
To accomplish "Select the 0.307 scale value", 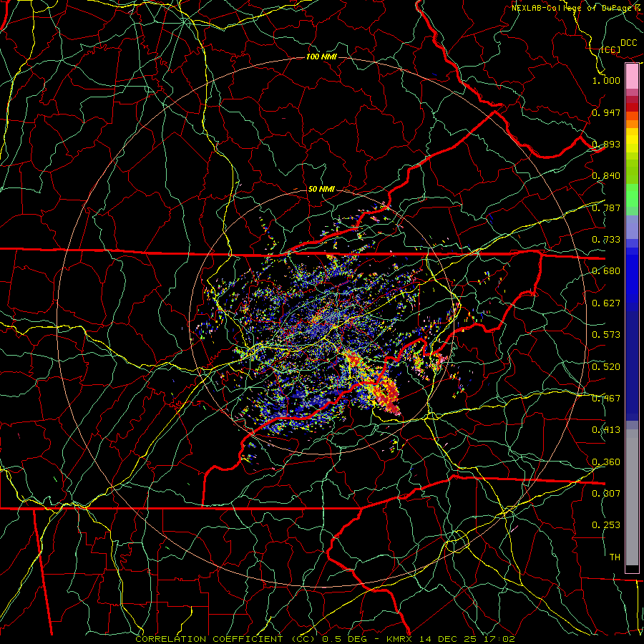I will 606,493.
